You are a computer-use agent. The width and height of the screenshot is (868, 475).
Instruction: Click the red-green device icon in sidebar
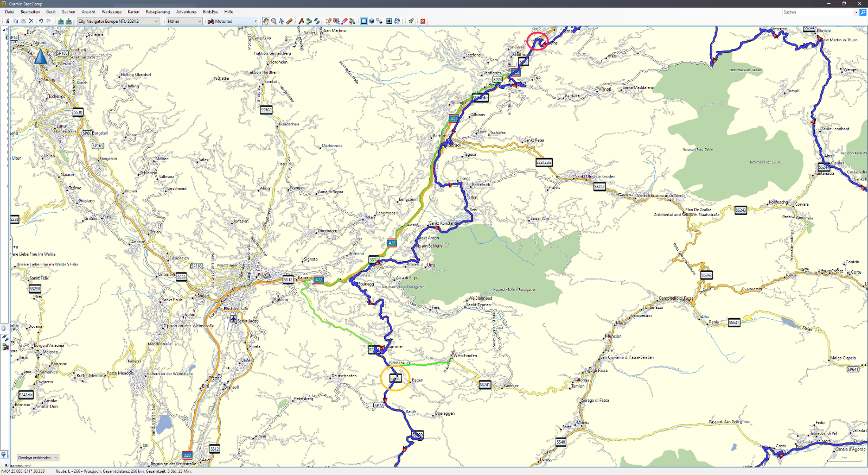[x=5, y=346]
